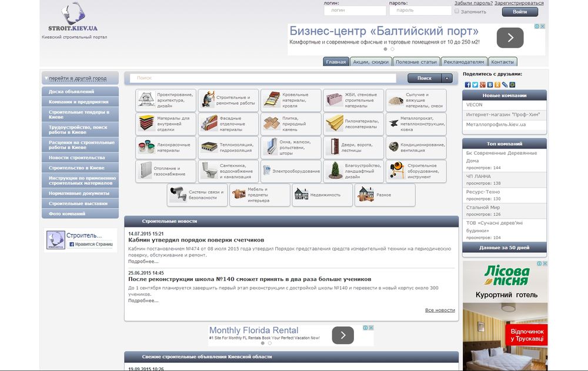
Task: Follow Забыли пароль? link
Action: pyautogui.click(x=473, y=3)
